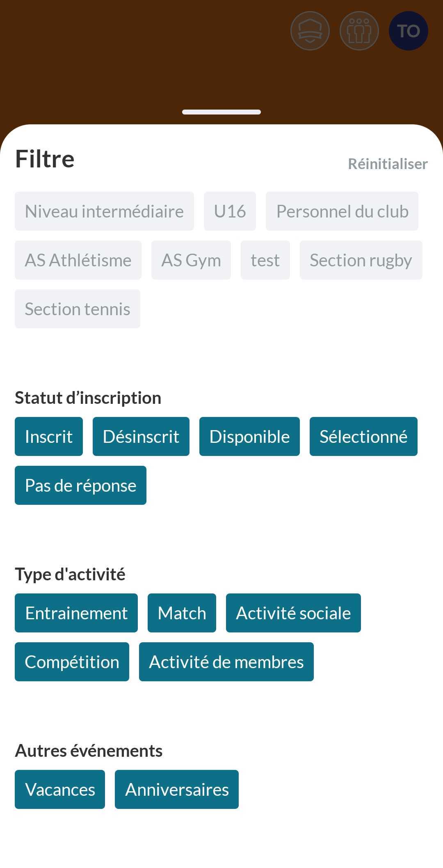Turn on the AS Gym filter
443x868 pixels.
(191, 260)
